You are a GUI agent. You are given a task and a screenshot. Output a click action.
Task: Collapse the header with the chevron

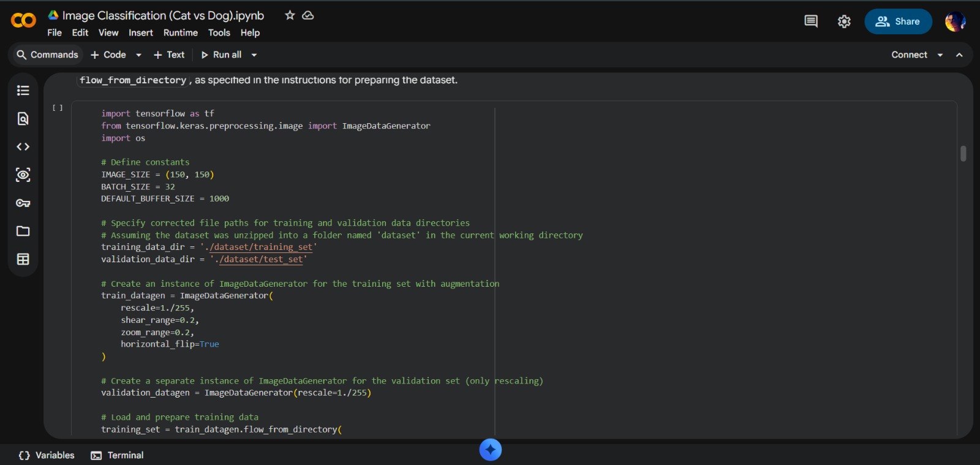[x=959, y=55]
